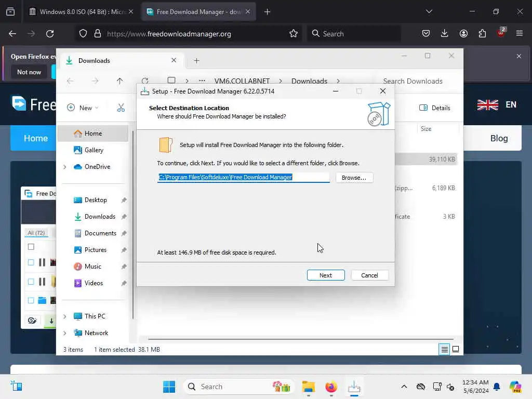The width and height of the screenshot is (532, 399).
Task: Open Firefox tab list dropdown arrow
Action: (429, 11)
